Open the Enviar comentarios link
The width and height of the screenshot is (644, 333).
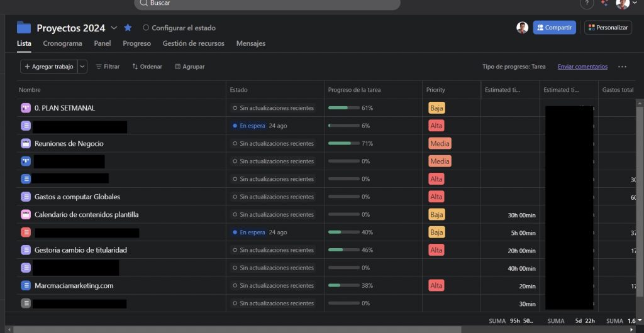[x=582, y=67]
